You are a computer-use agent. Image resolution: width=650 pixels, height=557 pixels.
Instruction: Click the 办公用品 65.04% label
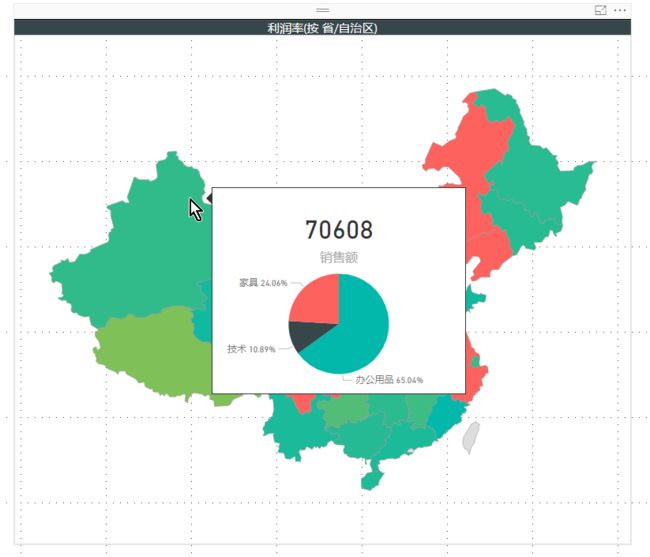(389, 380)
